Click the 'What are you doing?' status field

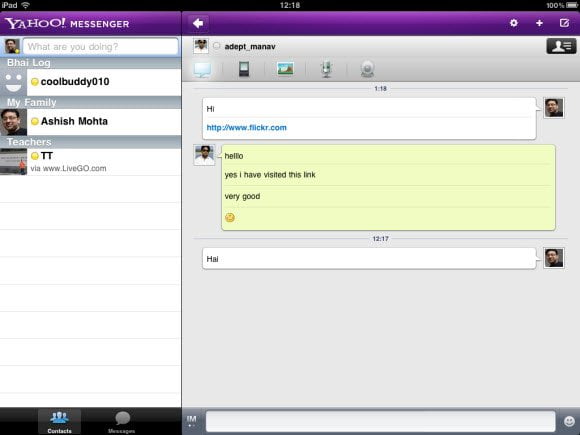[101, 47]
